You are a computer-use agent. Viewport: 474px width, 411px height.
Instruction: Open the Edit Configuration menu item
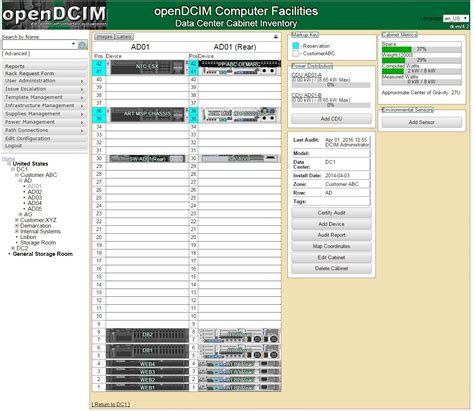44,138
